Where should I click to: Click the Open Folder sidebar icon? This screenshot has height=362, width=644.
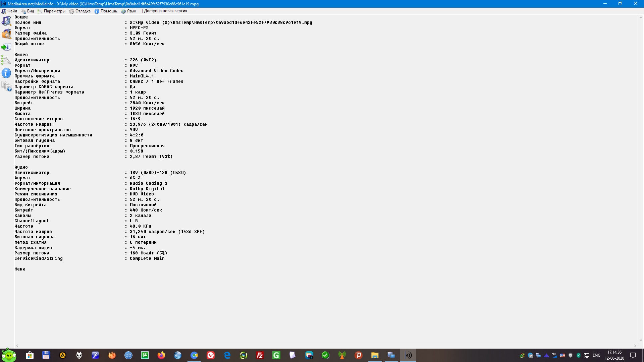click(x=6, y=34)
